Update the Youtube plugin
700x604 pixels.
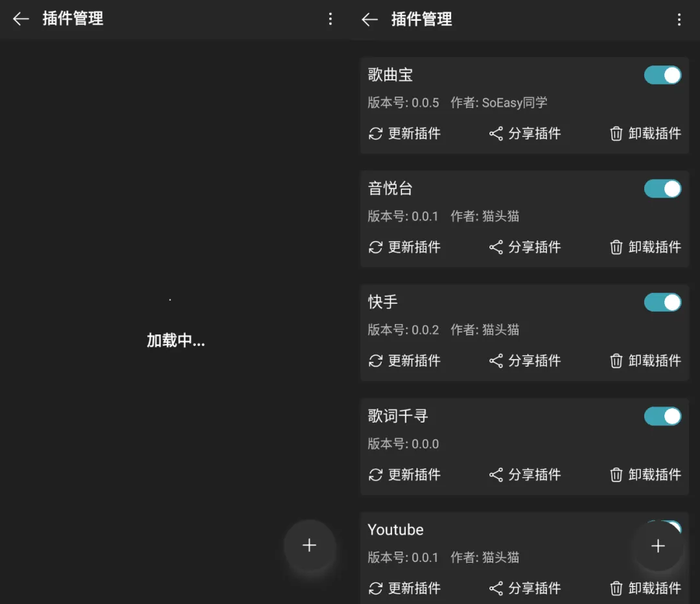[x=404, y=588]
